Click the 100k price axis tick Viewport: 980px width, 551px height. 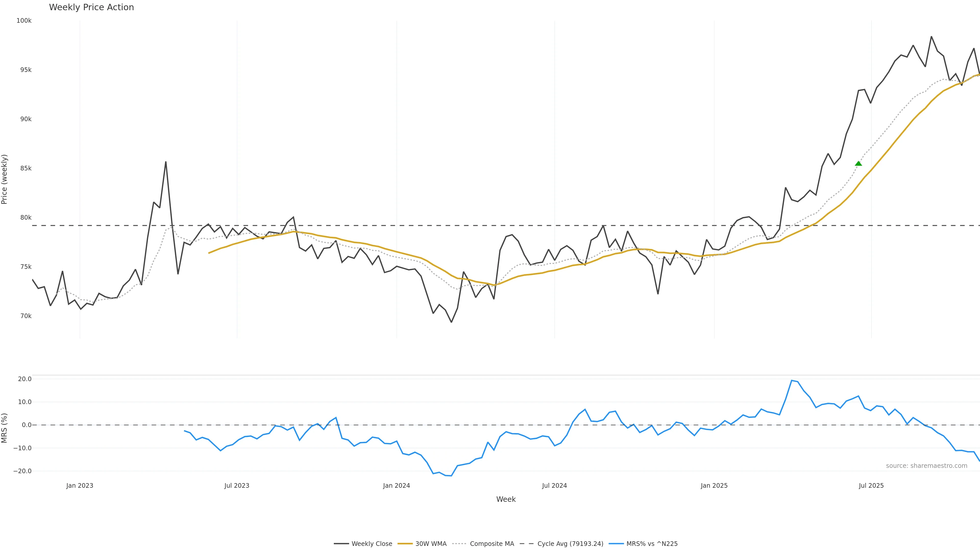[24, 20]
